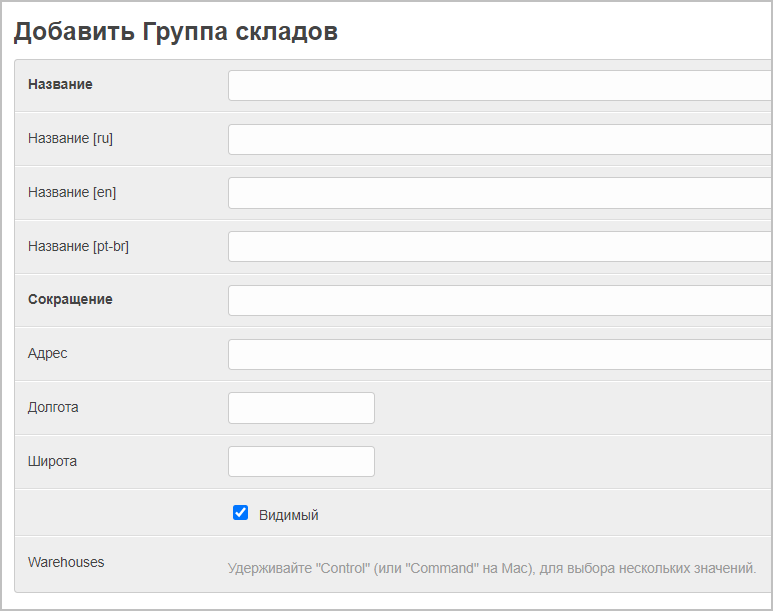The height and width of the screenshot is (611, 773).
Task: Click the Долгота input box
Action: (x=301, y=408)
